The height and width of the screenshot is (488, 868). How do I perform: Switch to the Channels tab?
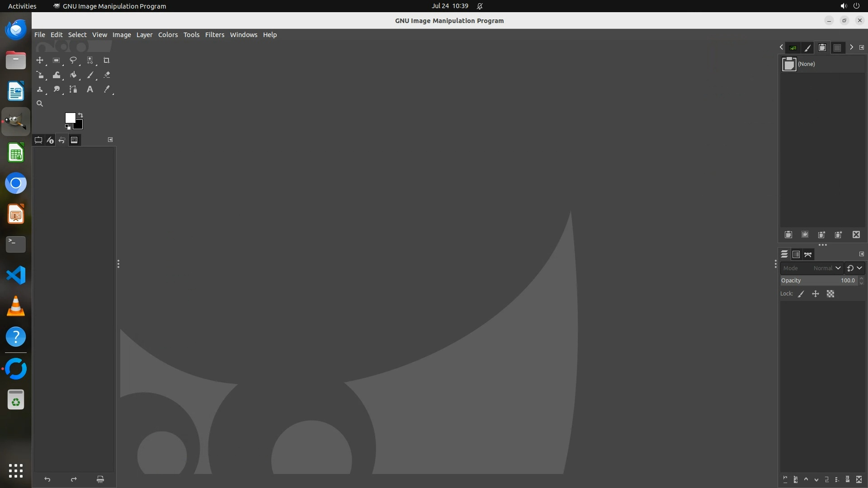coord(796,255)
